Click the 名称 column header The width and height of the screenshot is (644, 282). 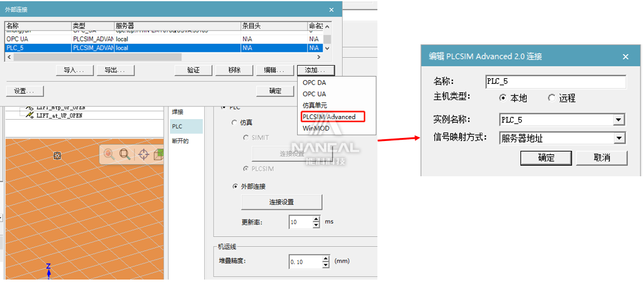38,26
